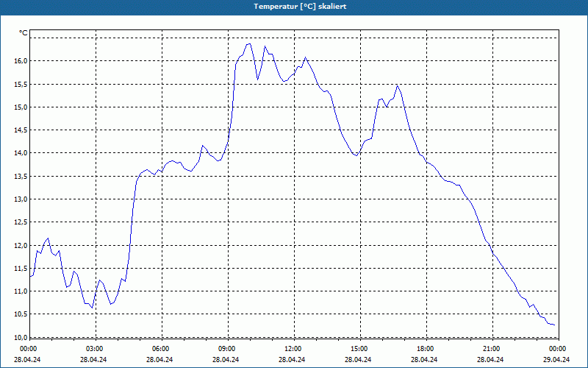Click the '13,0' y-axis value
This screenshot has width=588, height=368.
coord(21,199)
